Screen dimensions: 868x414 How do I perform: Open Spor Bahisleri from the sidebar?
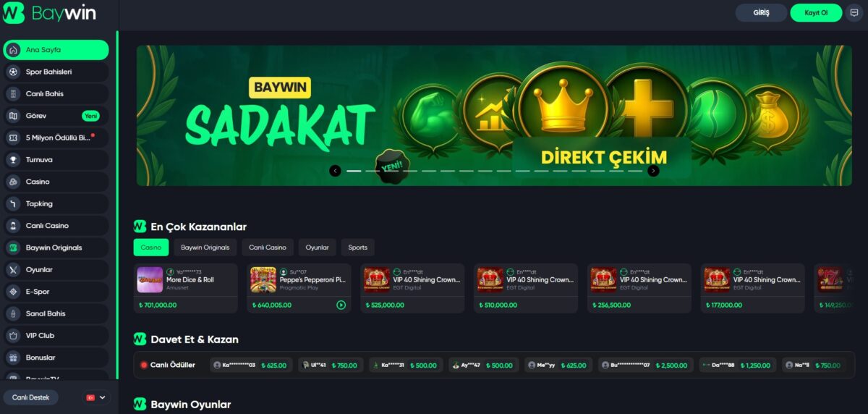tap(56, 72)
